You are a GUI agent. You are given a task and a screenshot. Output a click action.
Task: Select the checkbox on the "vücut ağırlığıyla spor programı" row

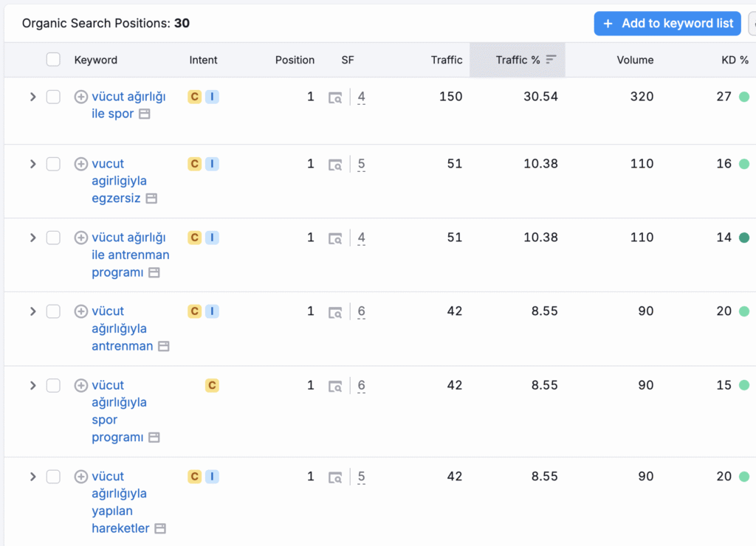coord(53,384)
